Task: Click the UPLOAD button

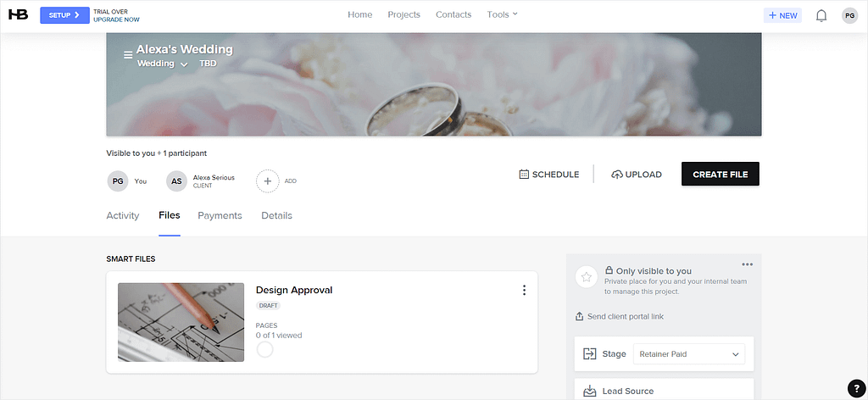Action: (637, 175)
